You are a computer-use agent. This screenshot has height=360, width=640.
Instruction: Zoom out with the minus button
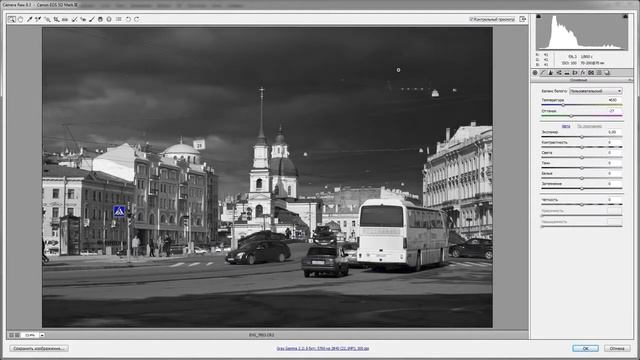tap(11, 335)
